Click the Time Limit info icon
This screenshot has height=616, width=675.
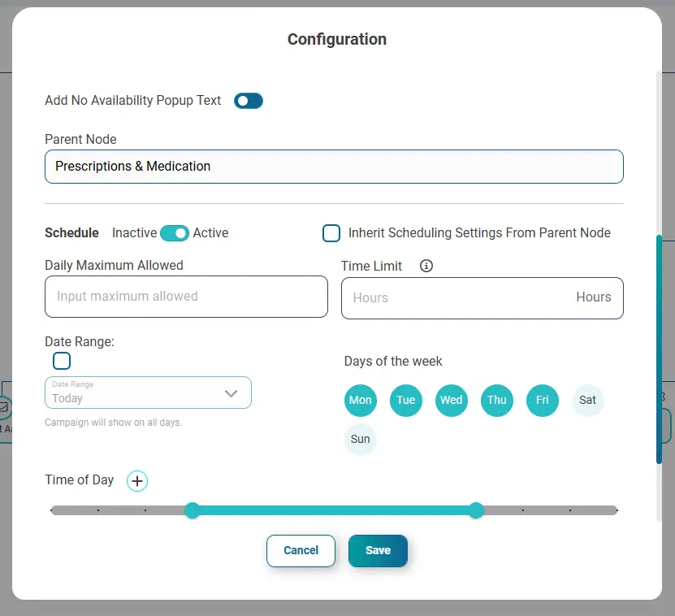[426, 266]
